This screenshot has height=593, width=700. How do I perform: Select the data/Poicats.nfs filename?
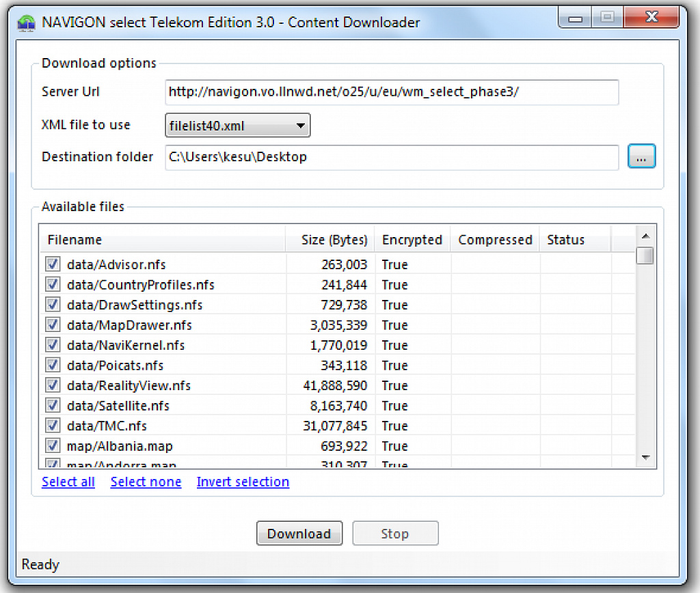[x=115, y=366]
